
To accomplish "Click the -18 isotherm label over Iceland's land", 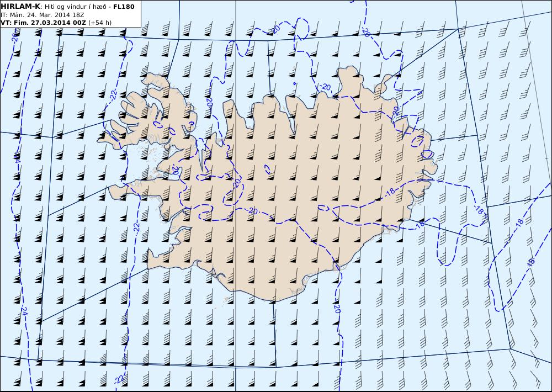I will [390, 192].
